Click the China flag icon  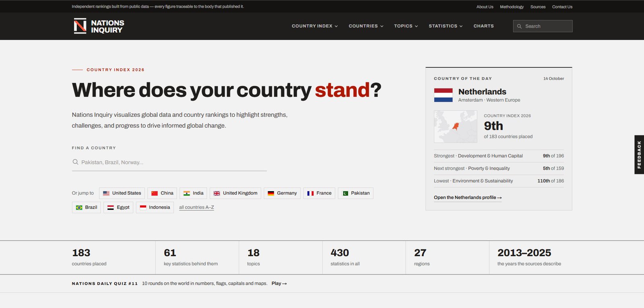[155, 193]
